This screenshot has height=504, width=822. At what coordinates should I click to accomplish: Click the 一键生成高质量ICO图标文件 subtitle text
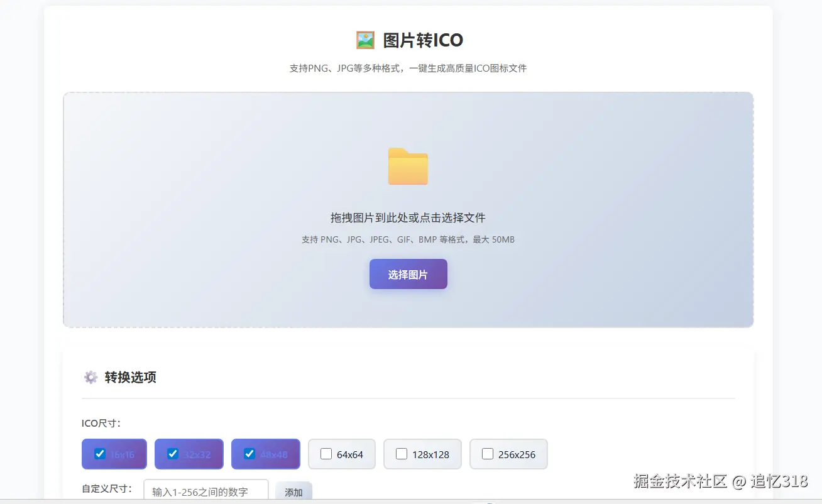click(x=468, y=68)
